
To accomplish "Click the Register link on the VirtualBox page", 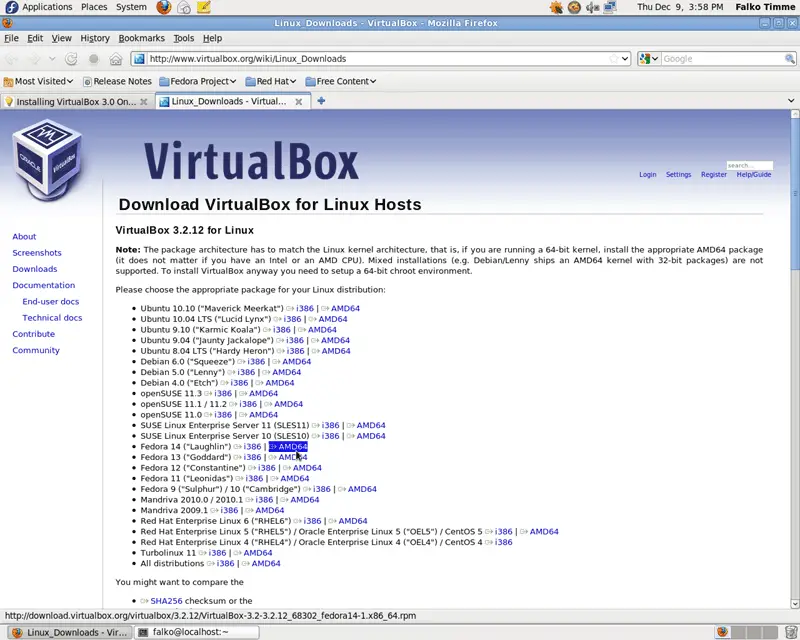I will coord(714,175).
